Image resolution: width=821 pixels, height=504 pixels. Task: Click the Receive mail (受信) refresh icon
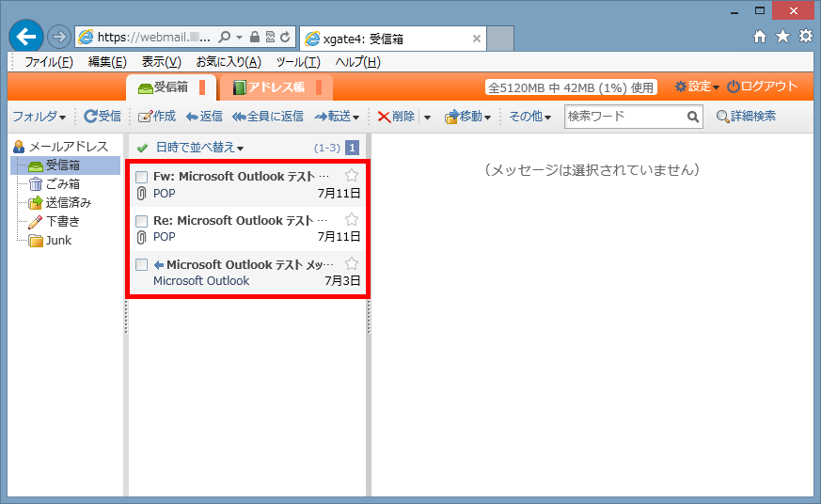point(90,117)
